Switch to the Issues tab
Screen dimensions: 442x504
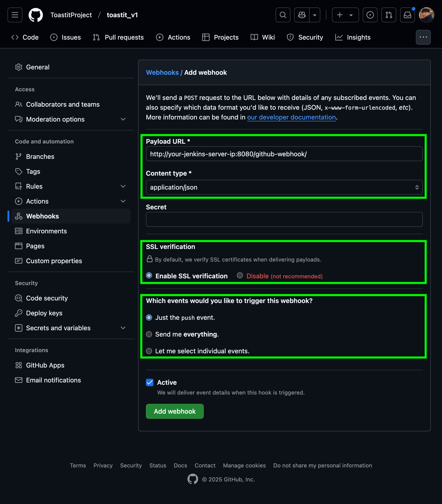(66, 37)
